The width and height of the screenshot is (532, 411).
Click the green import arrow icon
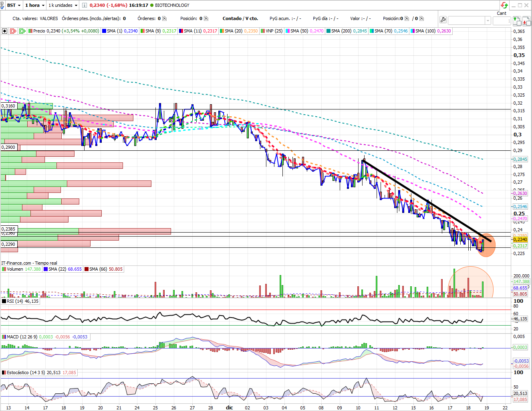point(22,31)
